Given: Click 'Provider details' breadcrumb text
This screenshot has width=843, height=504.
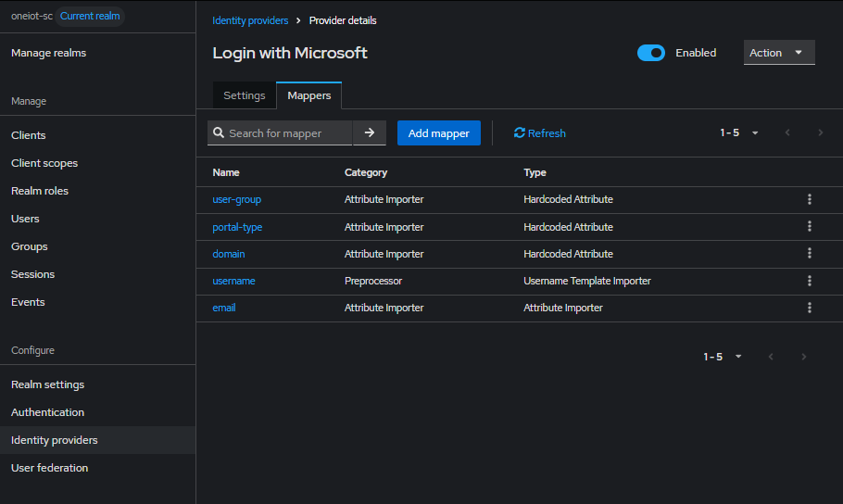Looking at the screenshot, I should [x=343, y=20].
